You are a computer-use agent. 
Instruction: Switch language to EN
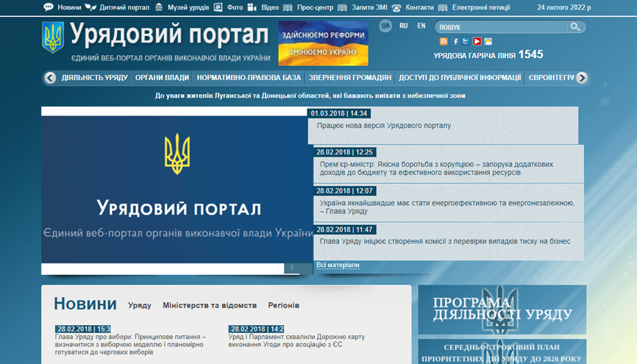(421, 26)
